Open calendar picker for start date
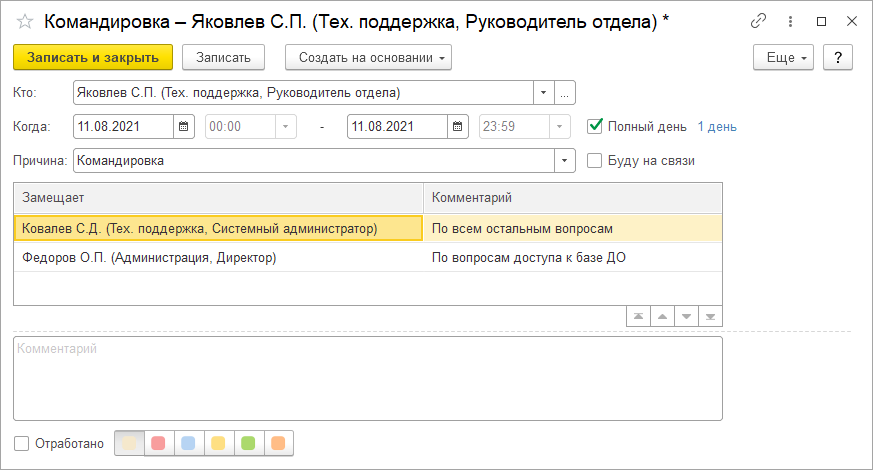Image resolution: width=873 pixels, height=470 pixels. [x=185, y=126]
